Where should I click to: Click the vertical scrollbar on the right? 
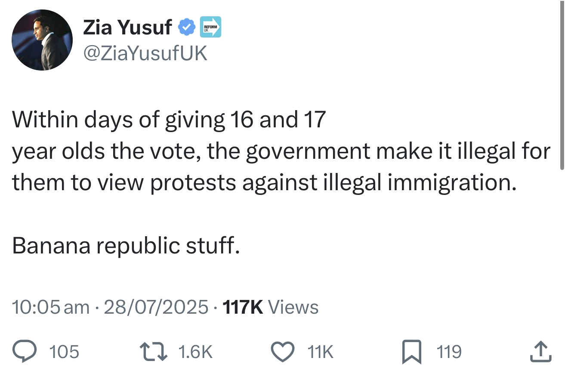click(562, 86)
